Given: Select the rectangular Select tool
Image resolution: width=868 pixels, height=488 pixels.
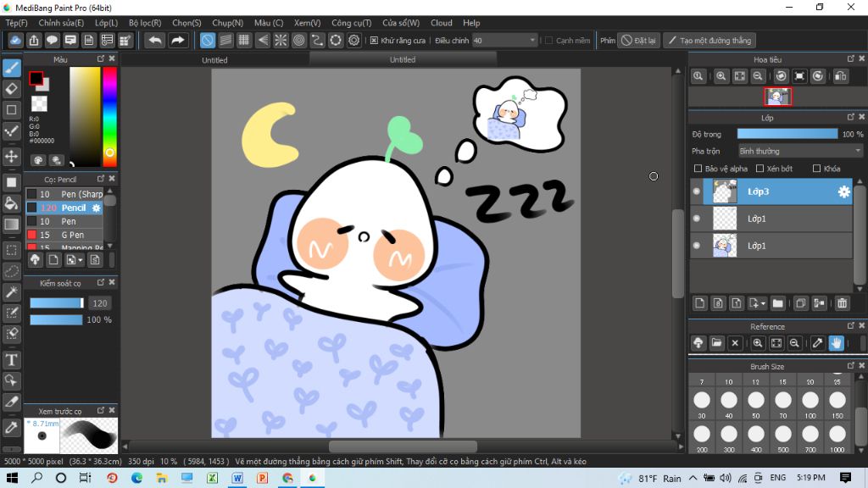Looking at the screenshot, I should pyautogui.click(x=12, y=250).
